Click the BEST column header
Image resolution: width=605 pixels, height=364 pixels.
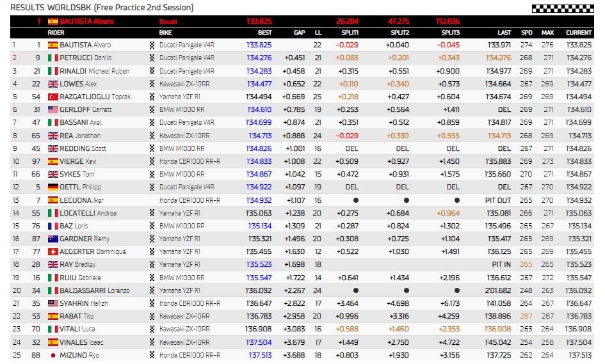point(264,33)
